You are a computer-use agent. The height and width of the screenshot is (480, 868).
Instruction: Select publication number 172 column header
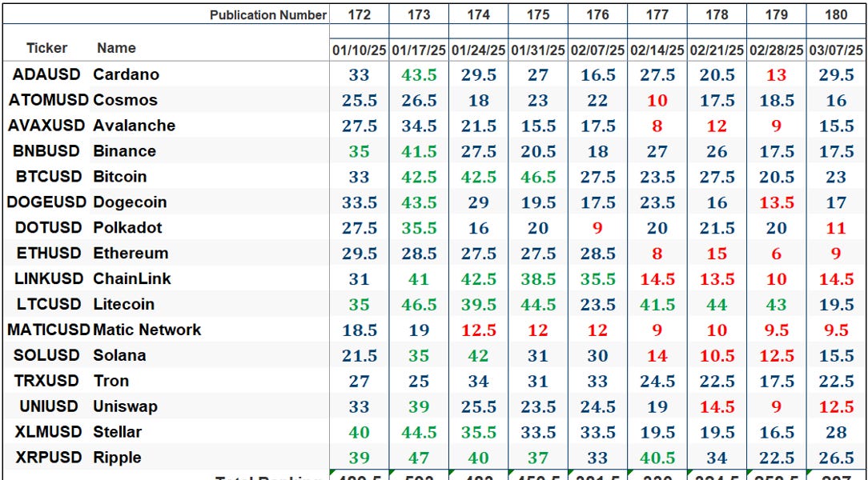click(x=360, y=15)
